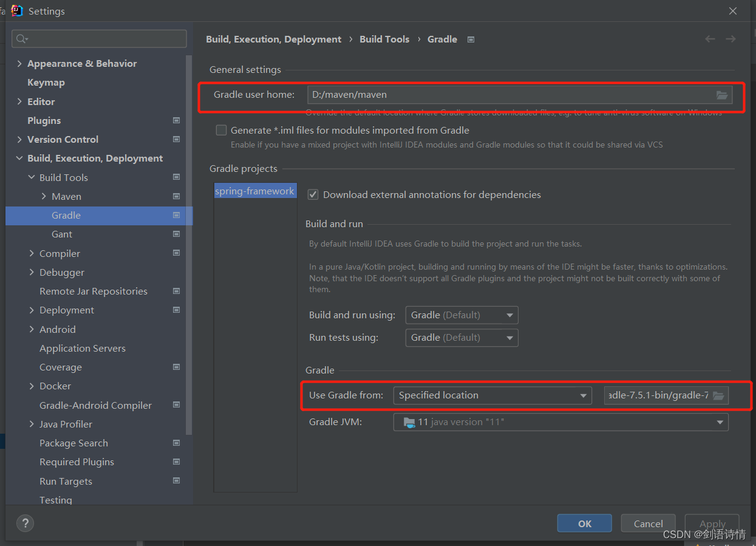Click the project-scope icon beside Gant

tap(176, 234)
